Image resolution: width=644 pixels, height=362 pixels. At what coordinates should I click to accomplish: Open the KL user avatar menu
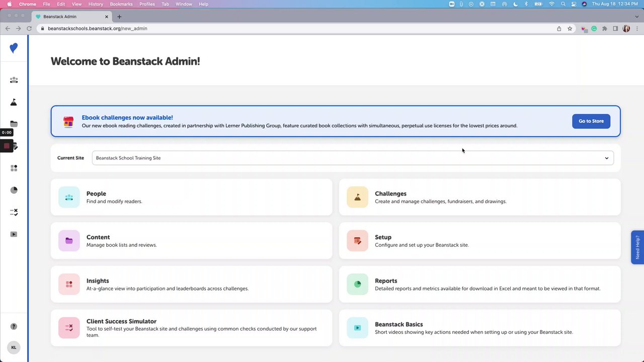(14, 347)
